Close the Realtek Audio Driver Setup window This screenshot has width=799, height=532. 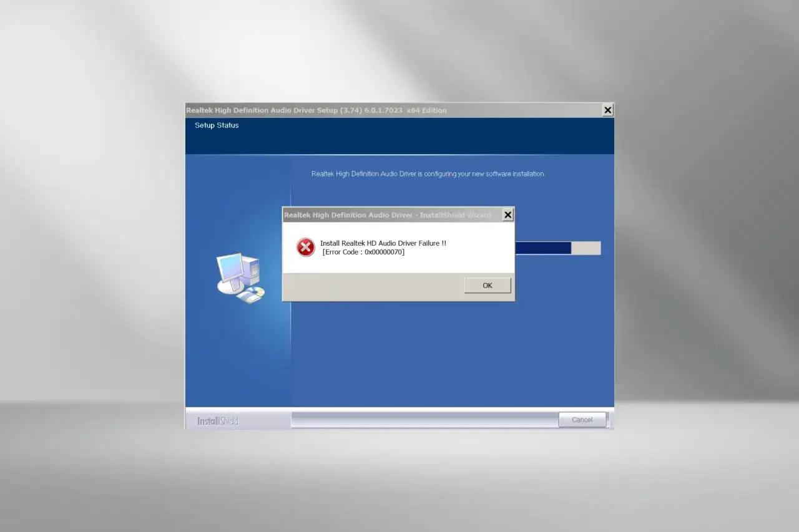pyautogui.click(x=607, y=110)
